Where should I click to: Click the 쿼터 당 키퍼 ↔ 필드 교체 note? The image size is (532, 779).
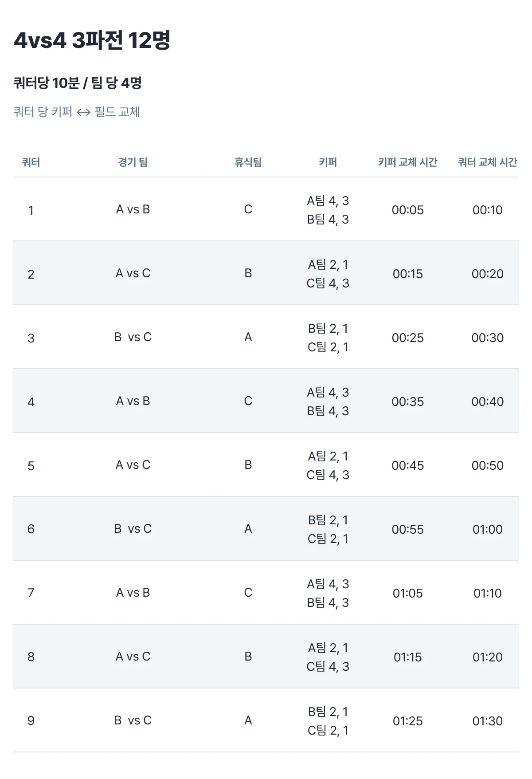(x=77, y=112)
